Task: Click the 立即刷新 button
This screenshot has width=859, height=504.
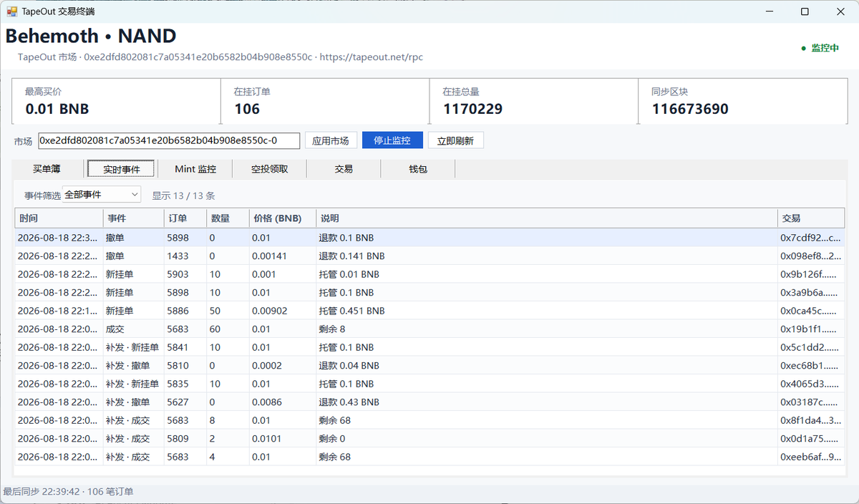Action: tap(455, 140)
